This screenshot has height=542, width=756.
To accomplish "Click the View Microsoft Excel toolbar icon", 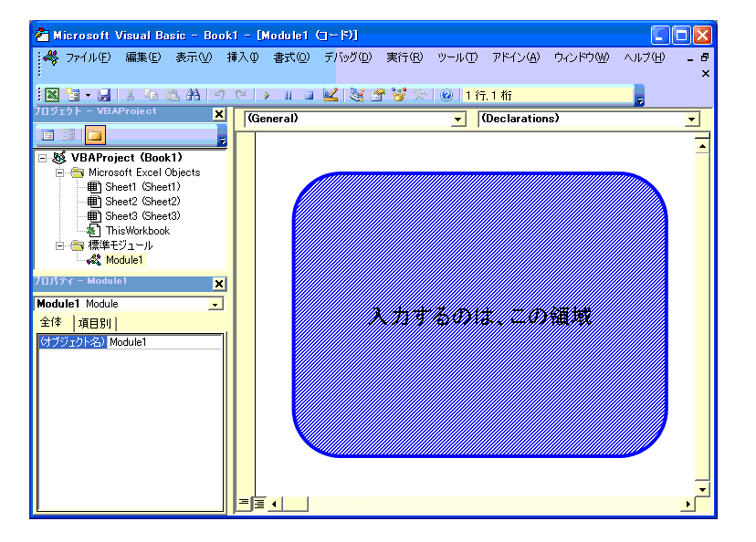I will [x=51, y=95].
